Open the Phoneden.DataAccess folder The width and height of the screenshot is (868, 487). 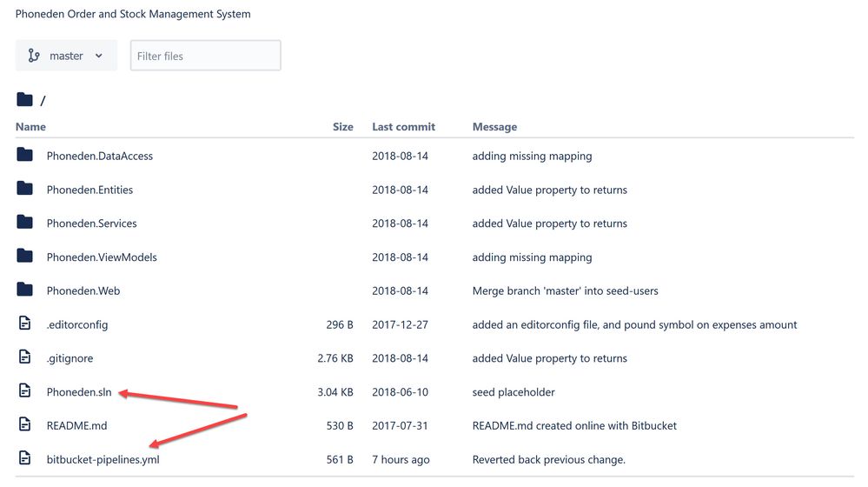coord(100,157)
